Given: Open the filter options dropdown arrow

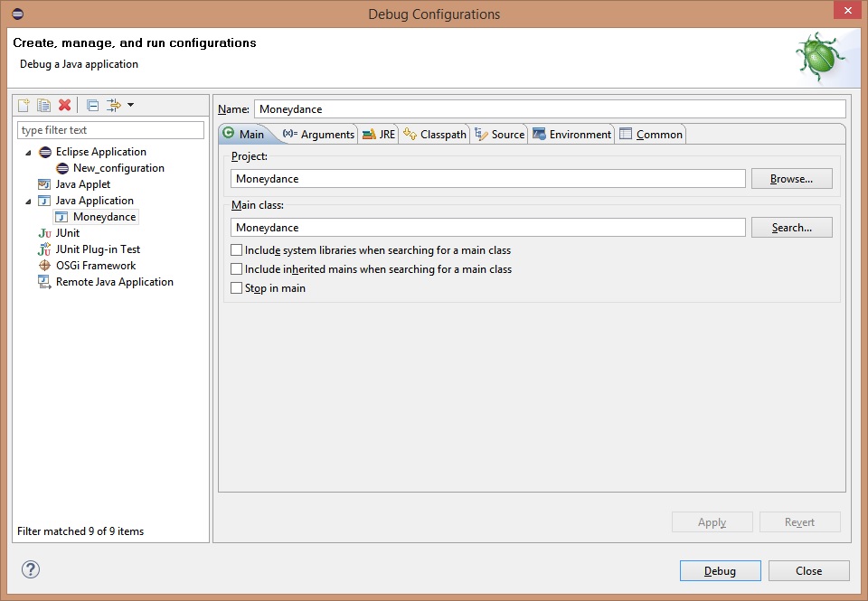Looking at the screenshot, I should pyautogui.click(x=130, y=105).
